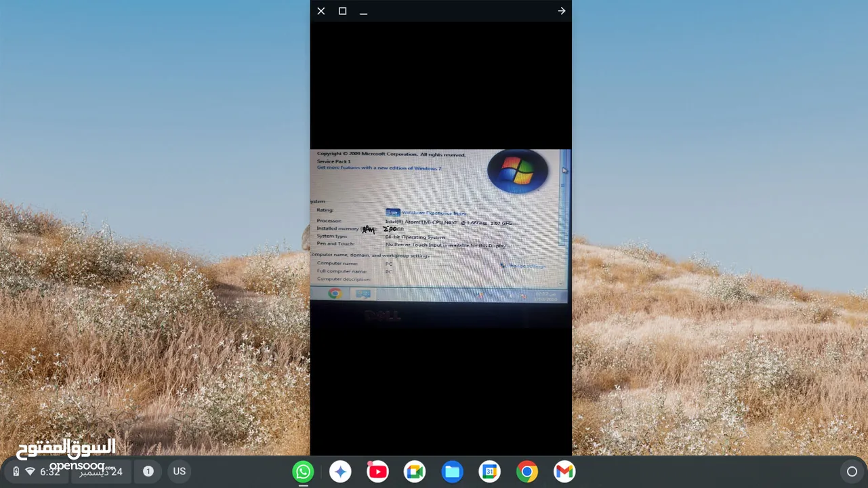Open WhatsApp from the shelf
This screenshot has height=488, width=868.
point(303,472)
